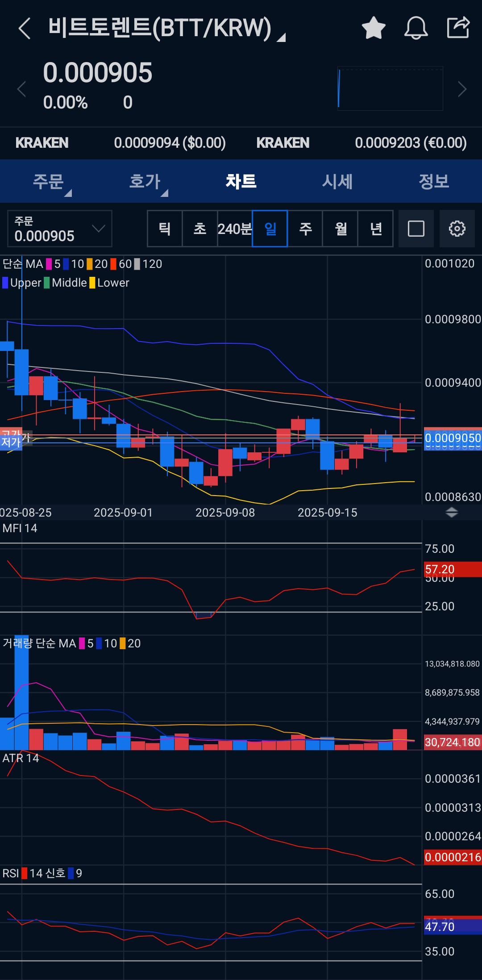Select the 틱 chart interval
This screenshot has height=980, width=482.
click(165, 229)
